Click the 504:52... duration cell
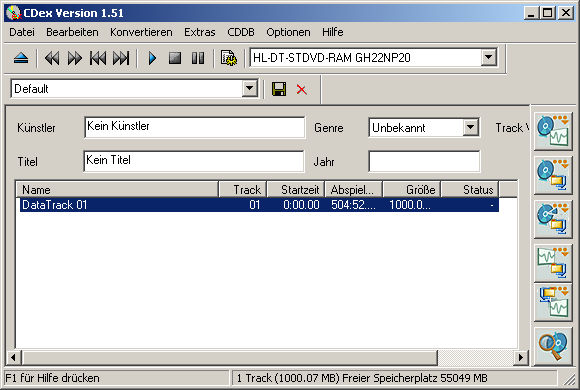 (x=353, y=205)
